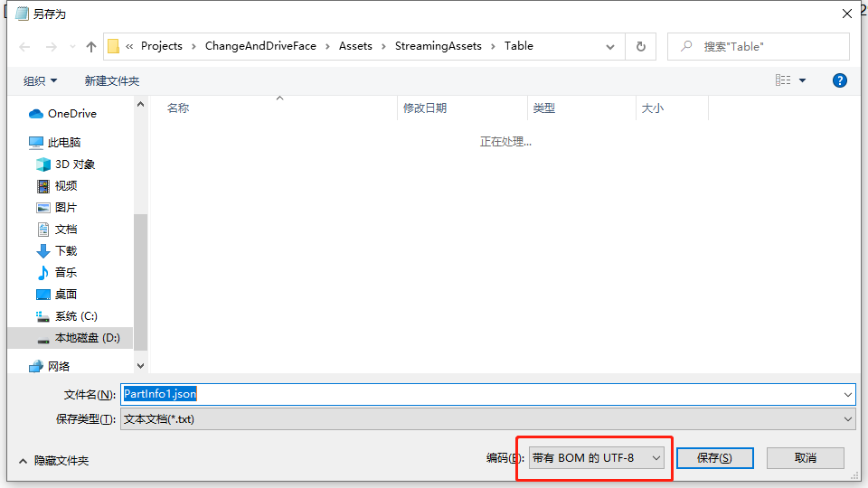Expand the file name dropdown arrow
The image size is (868, 488).
tap(847, 395)
